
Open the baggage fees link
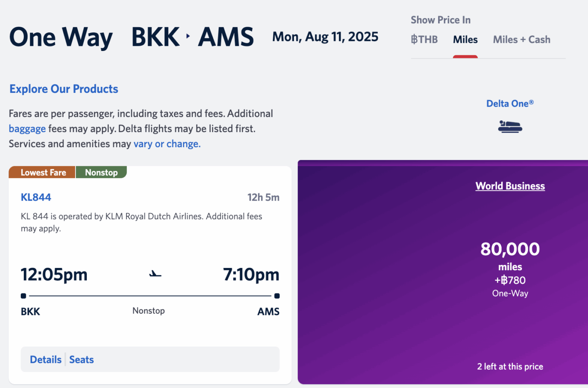click(x=27, y=129)
